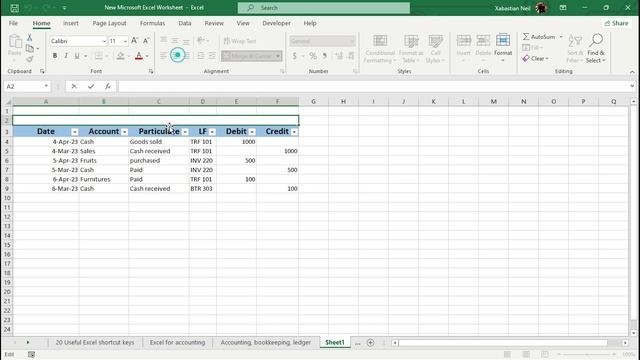Open the File menu
Screen dimensions: 640x360
[x=13, y=23]
